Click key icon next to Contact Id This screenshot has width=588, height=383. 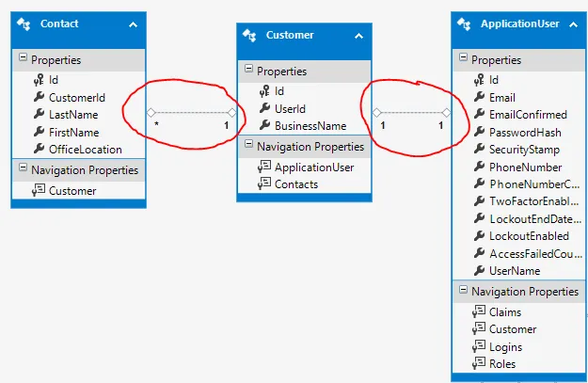[x=39, y=80]
